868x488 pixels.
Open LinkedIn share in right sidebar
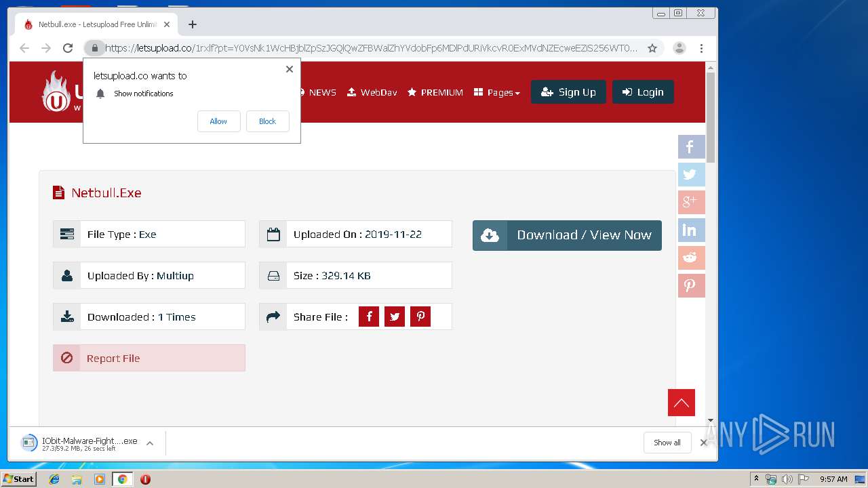click(x=691, y=230)
